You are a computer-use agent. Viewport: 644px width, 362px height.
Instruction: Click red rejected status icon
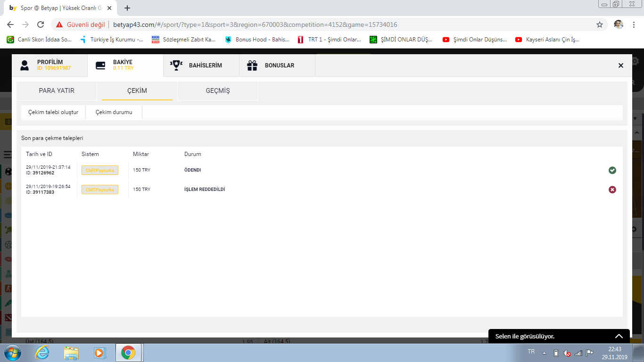pyautogui.click(x=612, y=189)
